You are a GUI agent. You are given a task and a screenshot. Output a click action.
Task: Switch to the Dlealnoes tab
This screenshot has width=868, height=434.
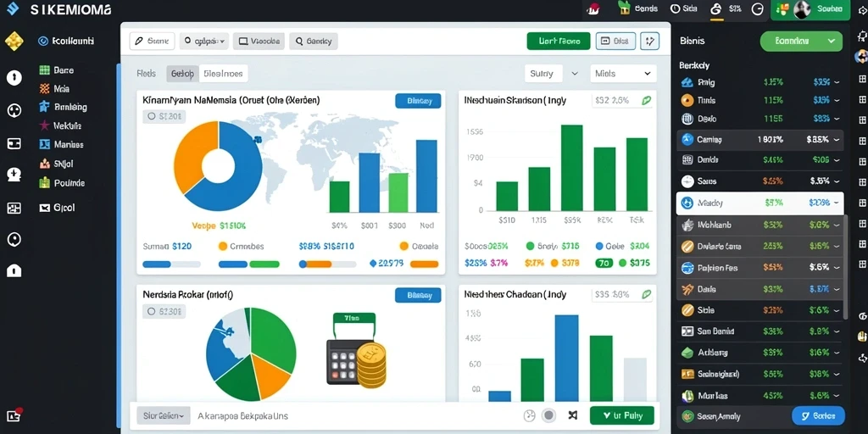[223, 74]
